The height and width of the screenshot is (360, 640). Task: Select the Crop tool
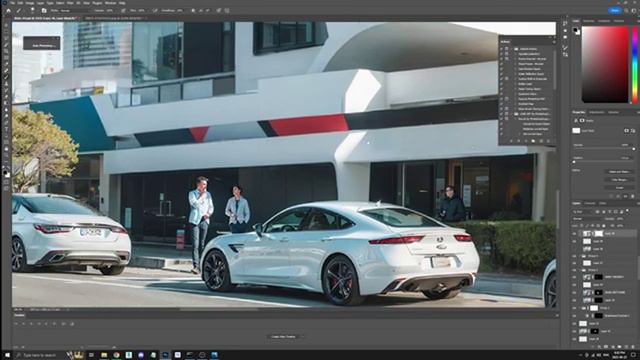(6, 51)
